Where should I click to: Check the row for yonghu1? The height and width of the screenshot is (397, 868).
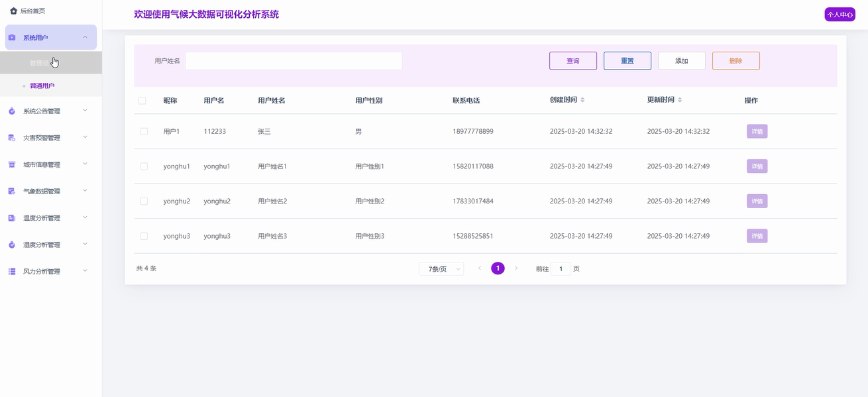[x=144, y=166]
